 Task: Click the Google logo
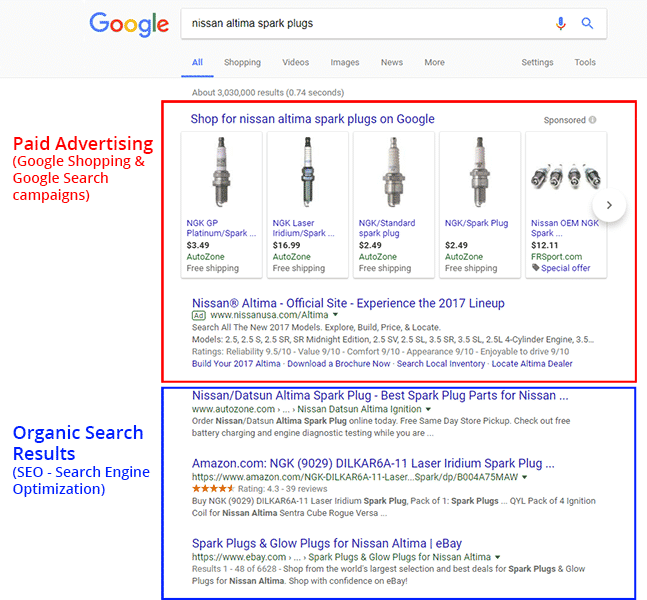(x=129, y=24)
